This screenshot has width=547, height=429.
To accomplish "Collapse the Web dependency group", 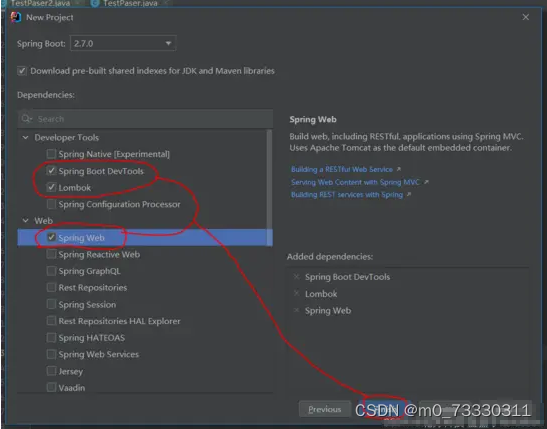I will (x=25, y=220).
